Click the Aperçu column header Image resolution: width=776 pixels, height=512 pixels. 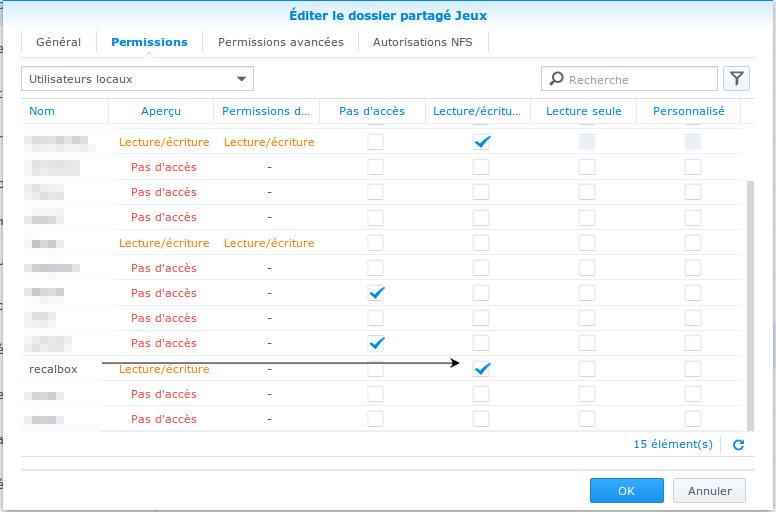[161, 111]
